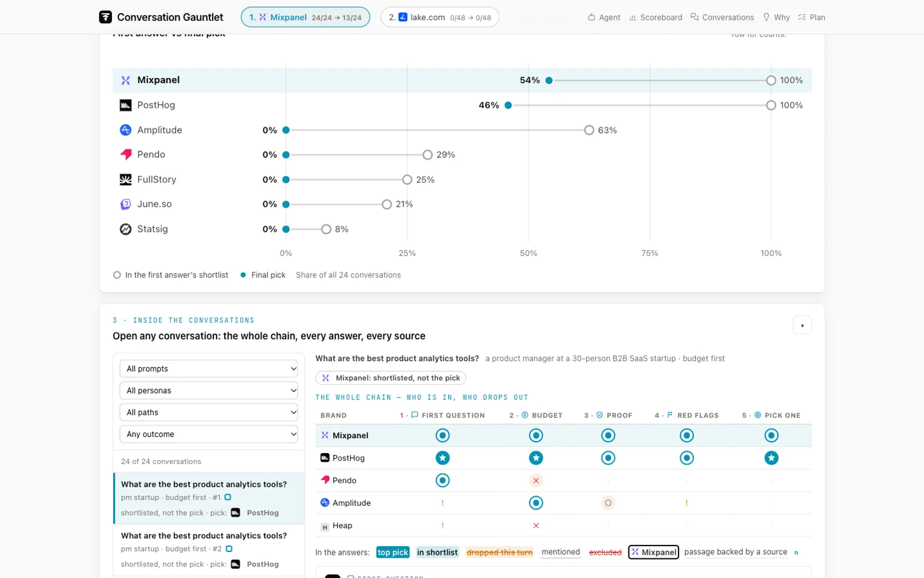Click the Mixpanel boxed legend chip
The height and width of the screenshot is (578, 924).
[x=653, y=552]
